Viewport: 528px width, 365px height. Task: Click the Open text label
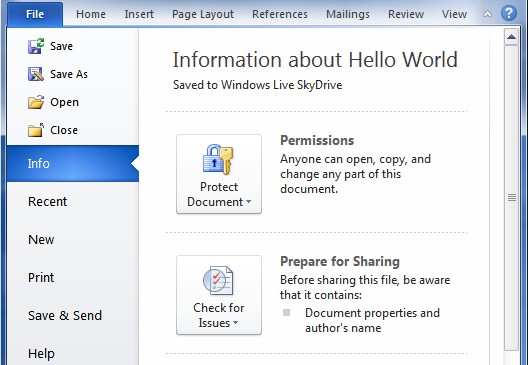click(x=64, y=102)
